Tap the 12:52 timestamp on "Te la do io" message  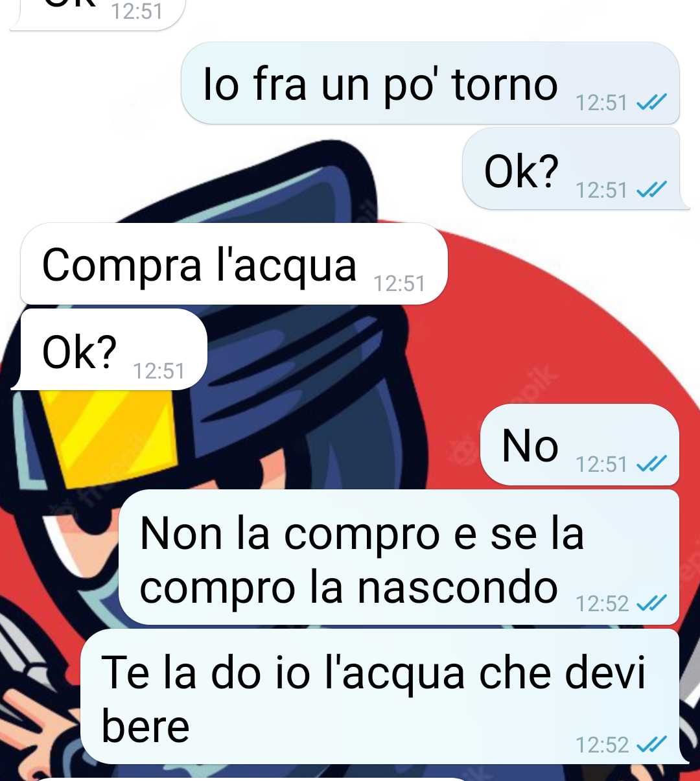(602, 745)
